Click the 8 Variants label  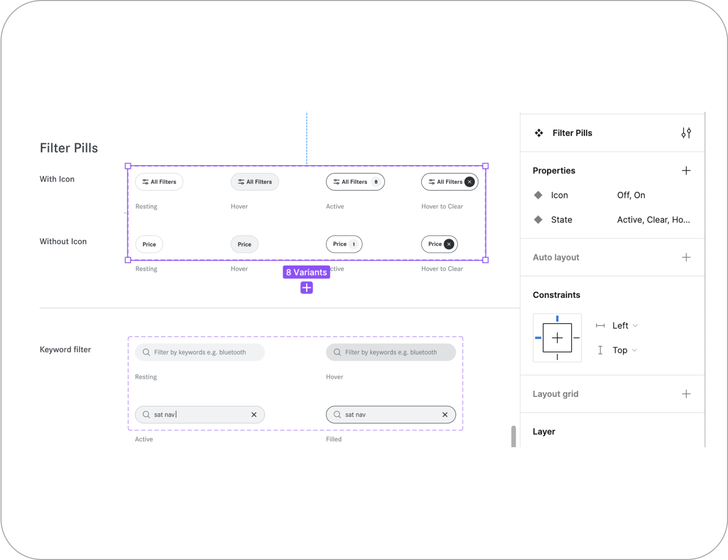(307, 272)
